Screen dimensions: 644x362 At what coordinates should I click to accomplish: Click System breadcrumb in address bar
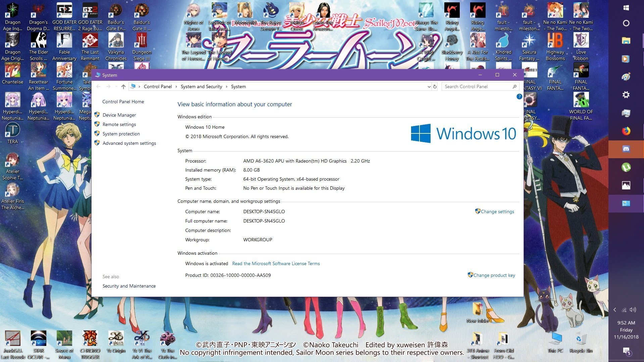(x=238, y=86)
